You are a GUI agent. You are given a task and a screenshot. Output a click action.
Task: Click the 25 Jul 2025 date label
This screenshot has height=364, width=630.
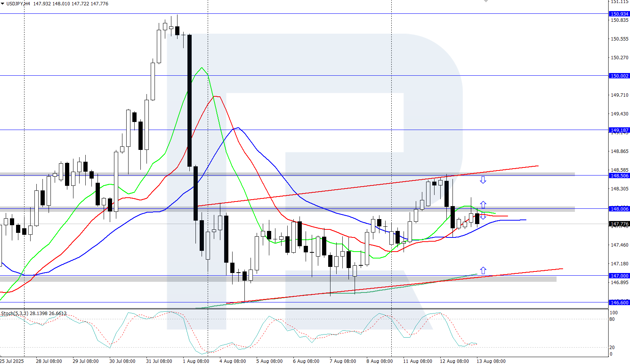12,361
